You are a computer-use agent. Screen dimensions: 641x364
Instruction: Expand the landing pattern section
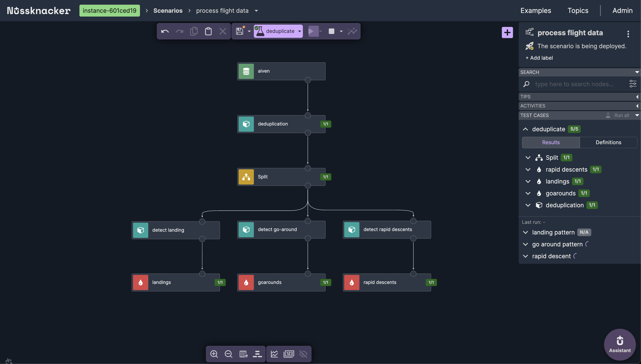[525, 232]
